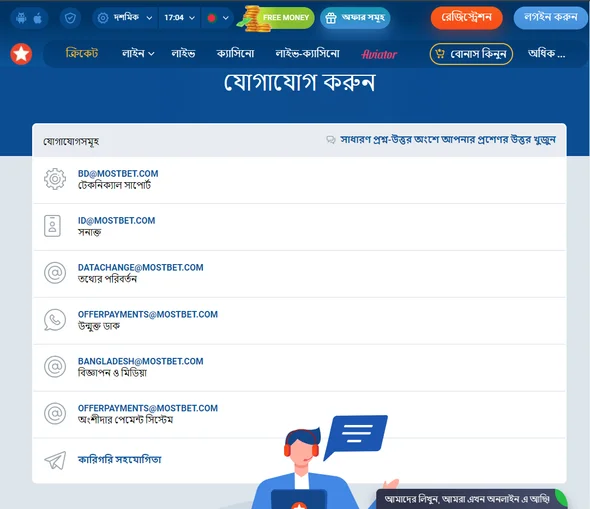Expand the অধিক ... menu

(x=546, y=53)
